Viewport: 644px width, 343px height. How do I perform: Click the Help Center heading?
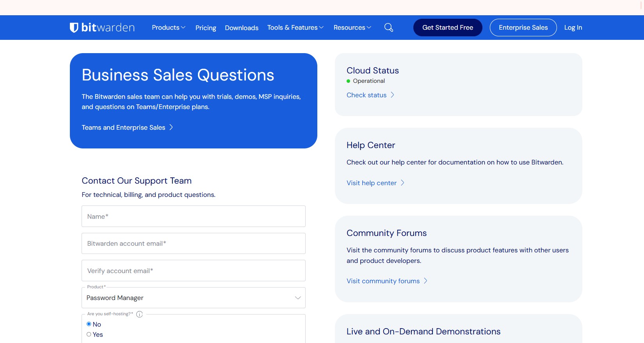tap(371, 145)
